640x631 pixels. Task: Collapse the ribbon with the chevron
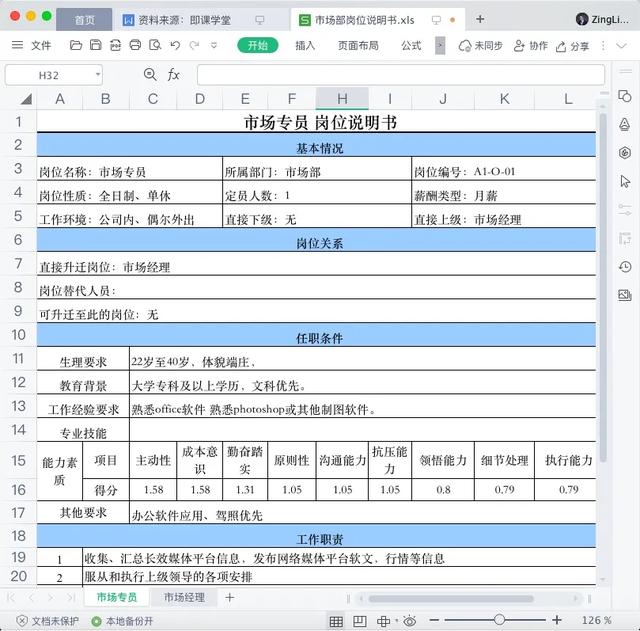pyautogui.click(x=621, y=45)
